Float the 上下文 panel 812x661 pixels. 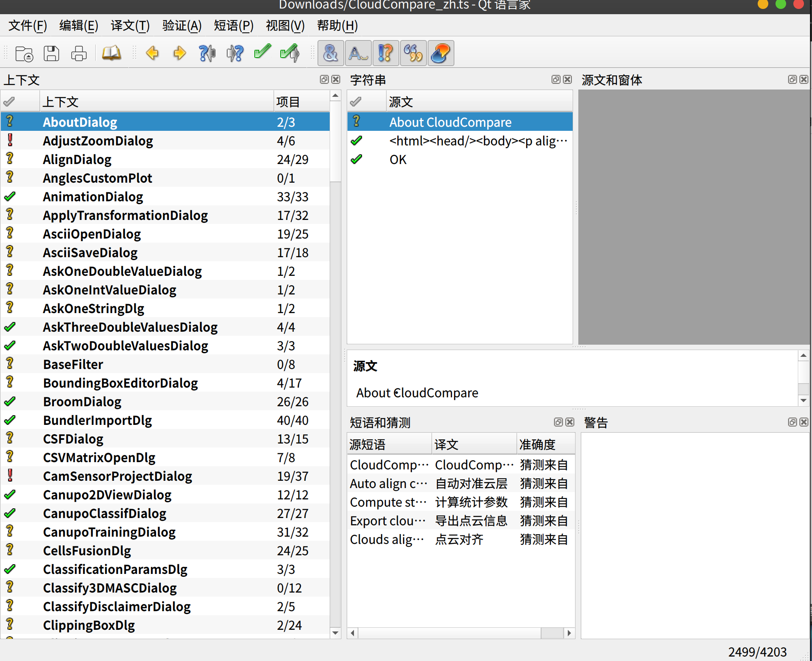[x=324, y=79]
